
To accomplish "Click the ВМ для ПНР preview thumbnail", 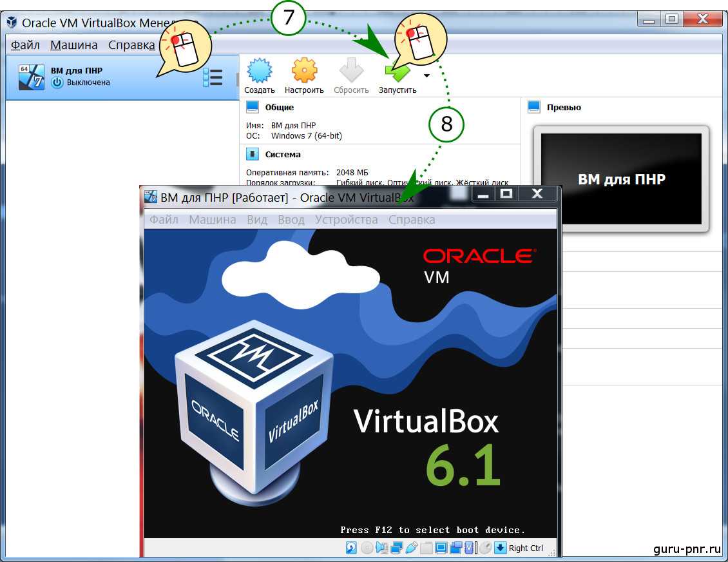I will pos(621,179).
